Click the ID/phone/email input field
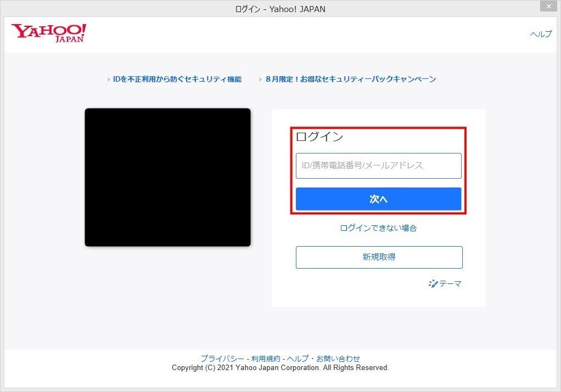The width and height of the screenshot is (561, 392). pos(379,166)
